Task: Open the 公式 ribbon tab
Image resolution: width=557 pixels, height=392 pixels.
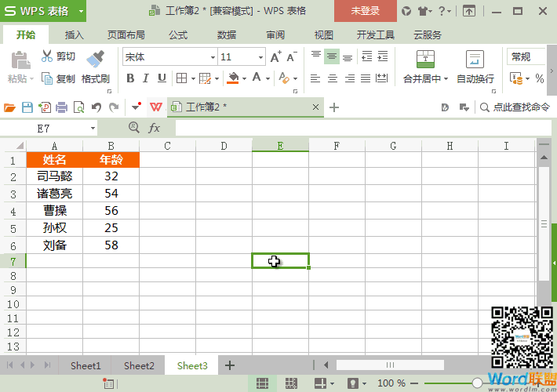Action: pos(178,34)
